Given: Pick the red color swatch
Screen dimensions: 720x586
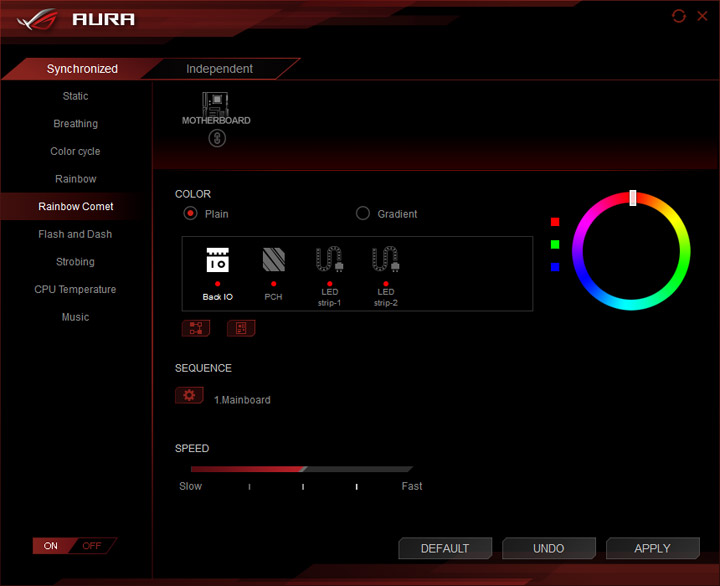Looking at the screenshot, I should [555, 222].
